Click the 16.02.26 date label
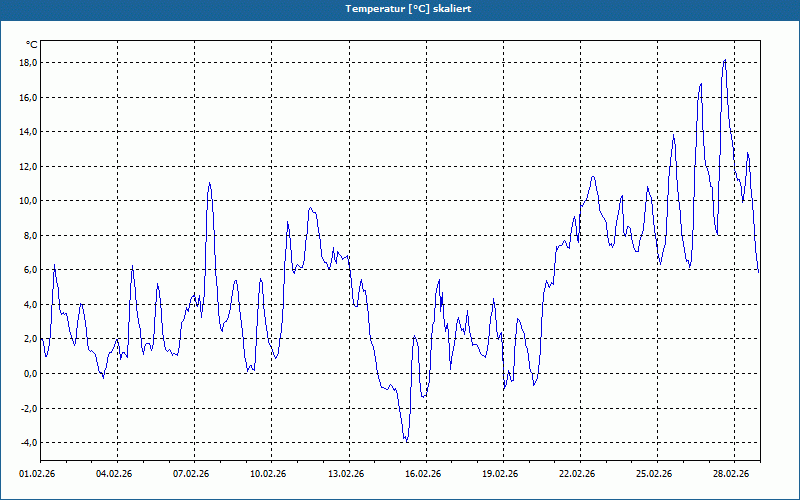 (x=423, y=474)
